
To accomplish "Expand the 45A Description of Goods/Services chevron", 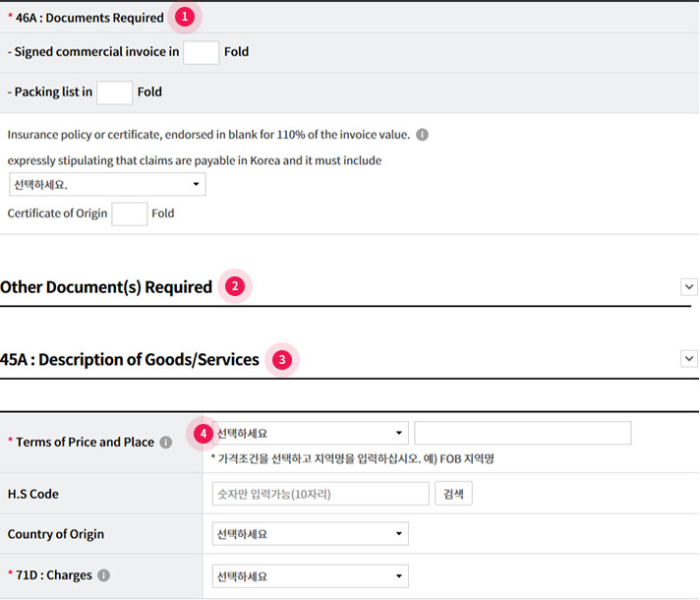I will [688, 359].
